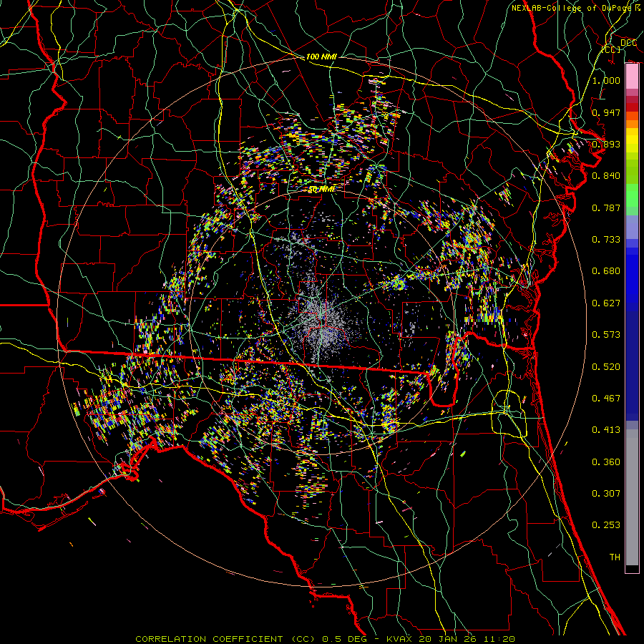Select the 0.893 legend value
Screen dimensions: 644x644
tap(606, 144)
